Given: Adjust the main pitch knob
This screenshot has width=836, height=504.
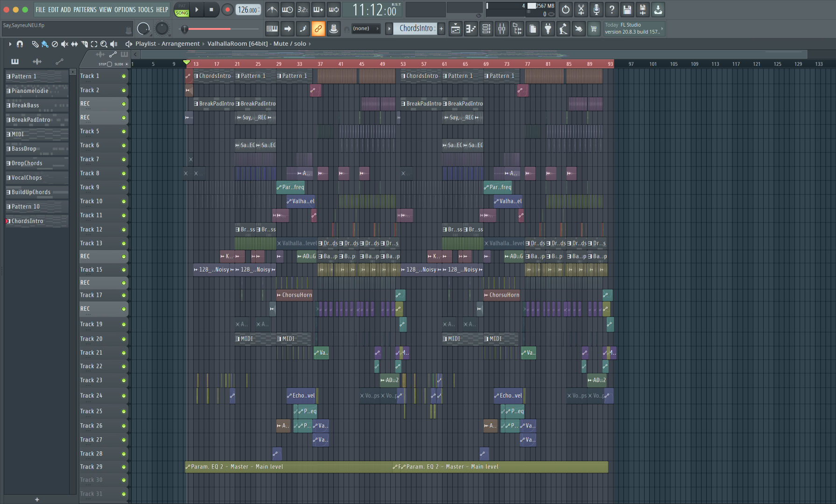Looking at the screenshot, I should [x=162, y=29].
